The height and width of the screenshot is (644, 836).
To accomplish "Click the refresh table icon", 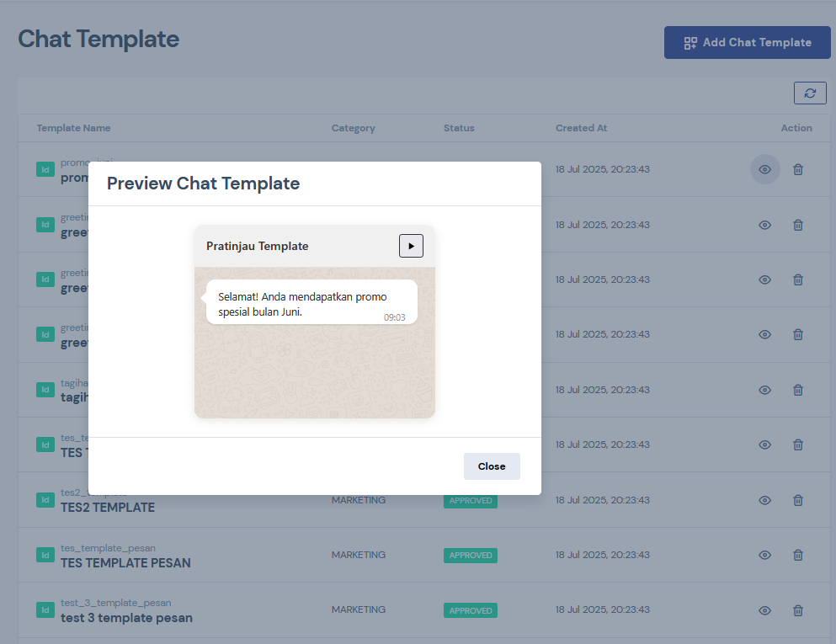I will point(810,93).
